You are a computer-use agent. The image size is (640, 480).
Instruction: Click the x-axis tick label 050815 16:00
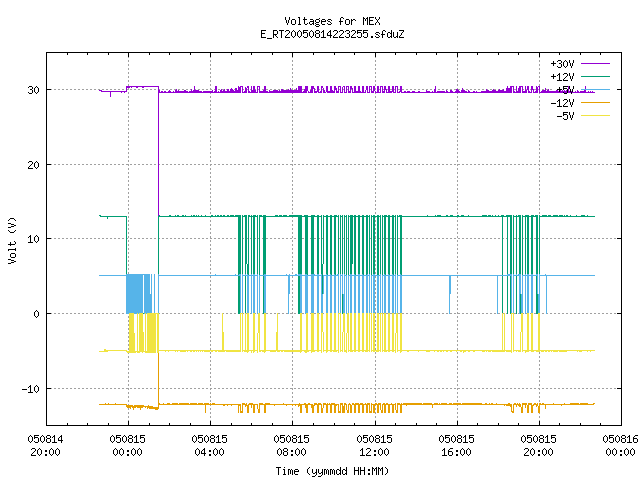pos(456,445)
